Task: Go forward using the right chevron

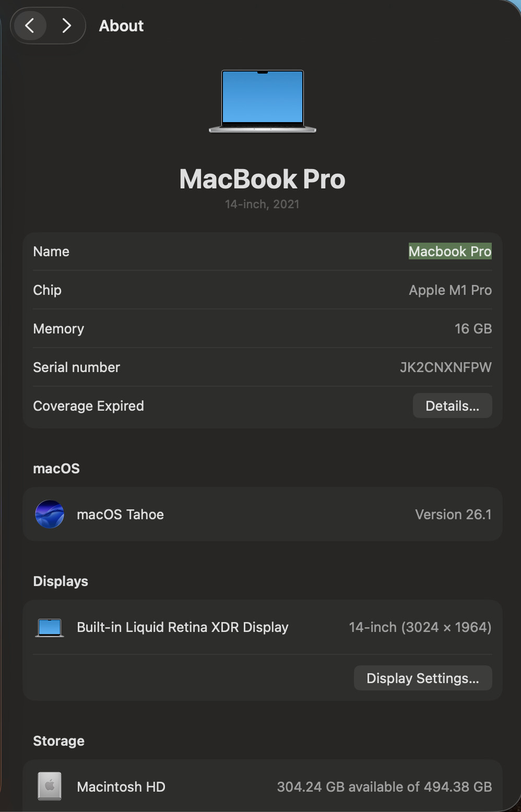Action: click(x=66, y=26)
